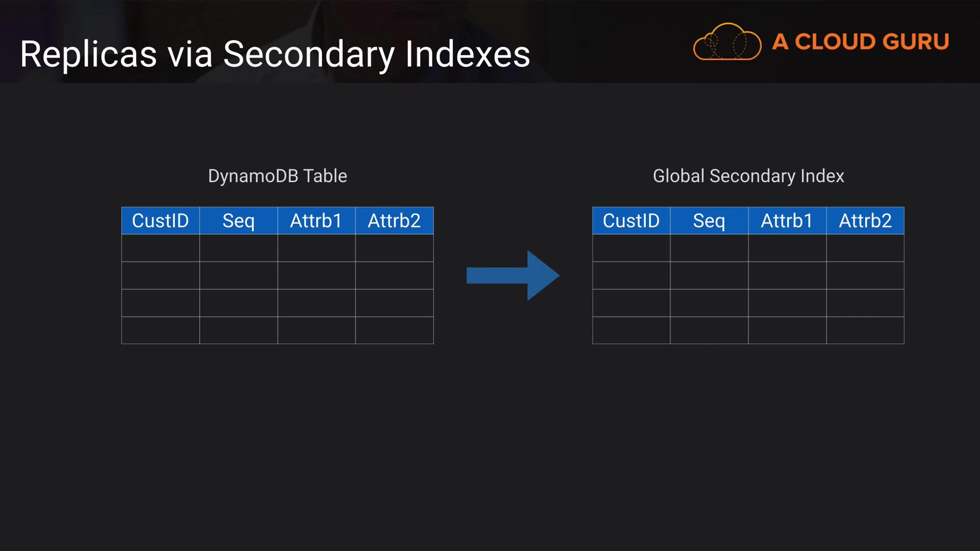
Task: Click last row Attrb2 cell in DynamoDB Table
Action: pyautogui.click(x=394, y=331)
